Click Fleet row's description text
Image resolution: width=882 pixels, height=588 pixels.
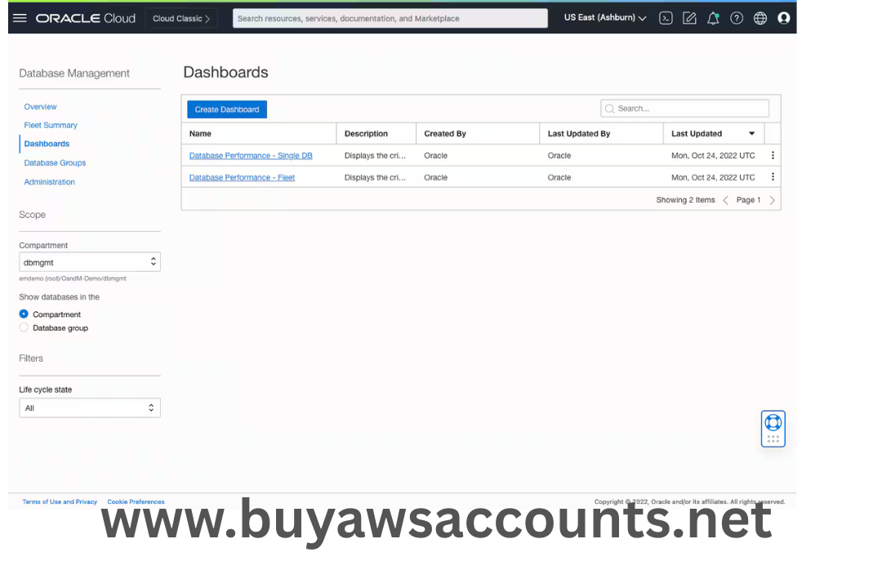point(375,177)
